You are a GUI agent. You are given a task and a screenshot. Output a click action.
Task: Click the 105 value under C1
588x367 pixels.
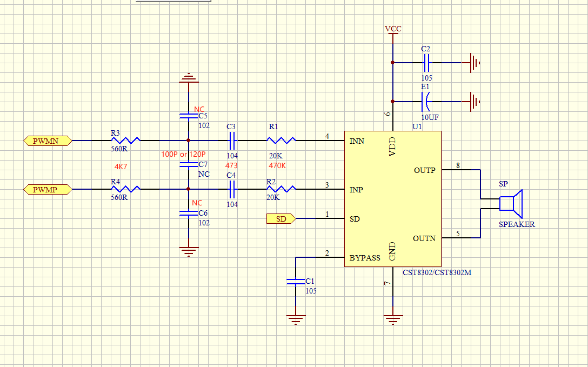point(311,291)
